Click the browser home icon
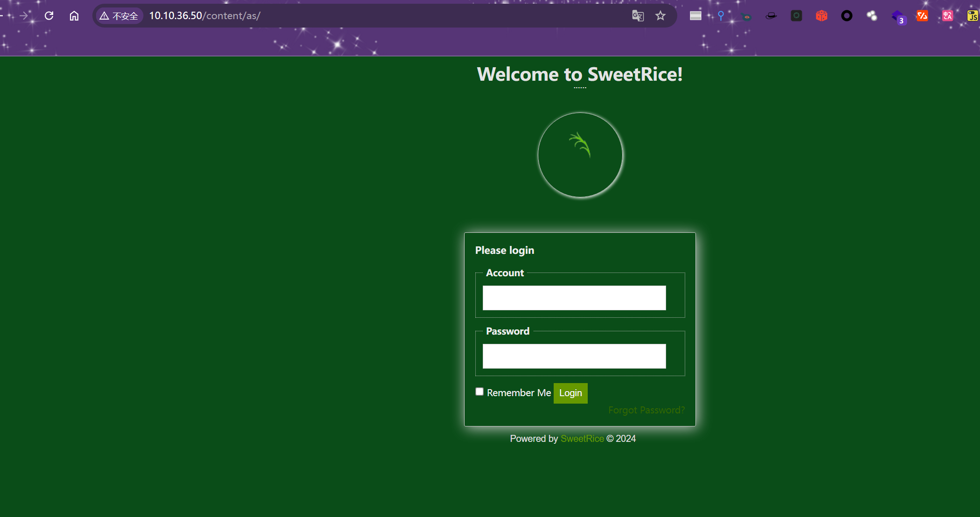This screenshot has width=980, height=517. pos(74,16)
